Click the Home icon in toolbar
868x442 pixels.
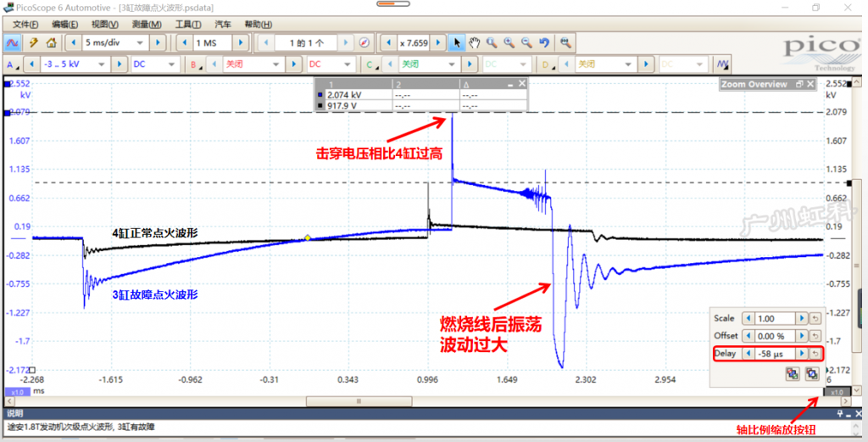(x=51, y=42)
